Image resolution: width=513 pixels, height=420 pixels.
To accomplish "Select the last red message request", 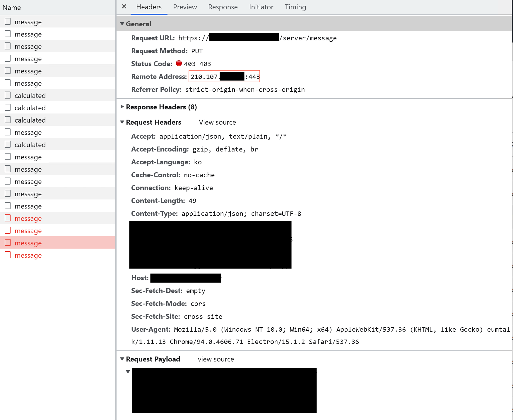I will [x=58, y=255].
